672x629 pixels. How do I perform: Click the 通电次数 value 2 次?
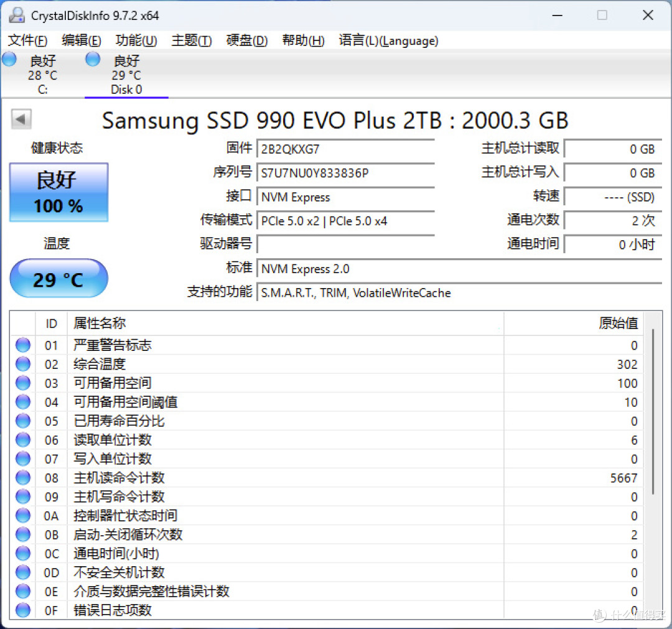[x=613, y=220]
